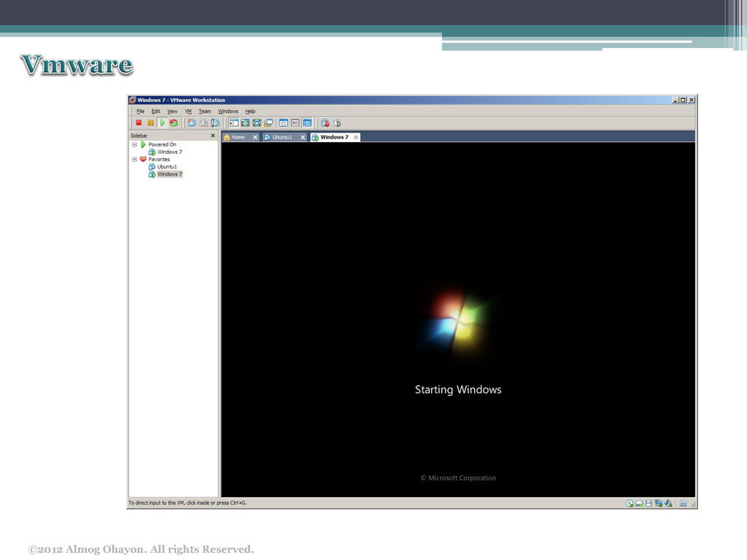Click the Unity mode toolbar icon

pyautogui.click(x=268, y=122)
